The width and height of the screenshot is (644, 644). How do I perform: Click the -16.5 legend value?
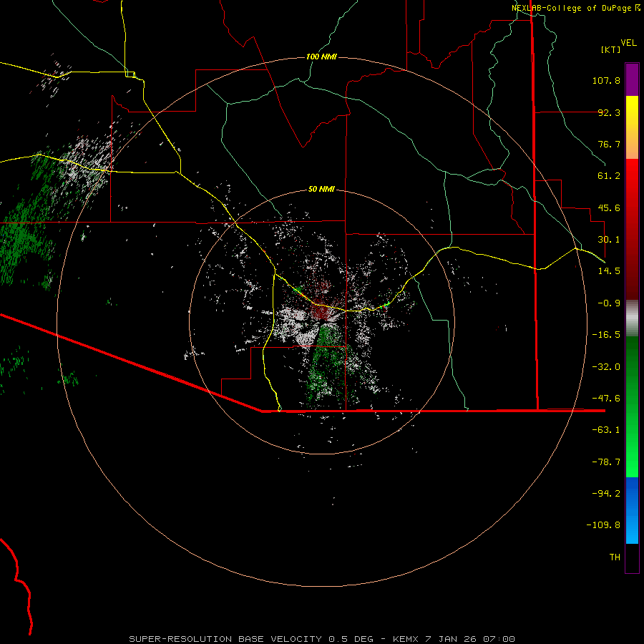[x=606, y=335]
